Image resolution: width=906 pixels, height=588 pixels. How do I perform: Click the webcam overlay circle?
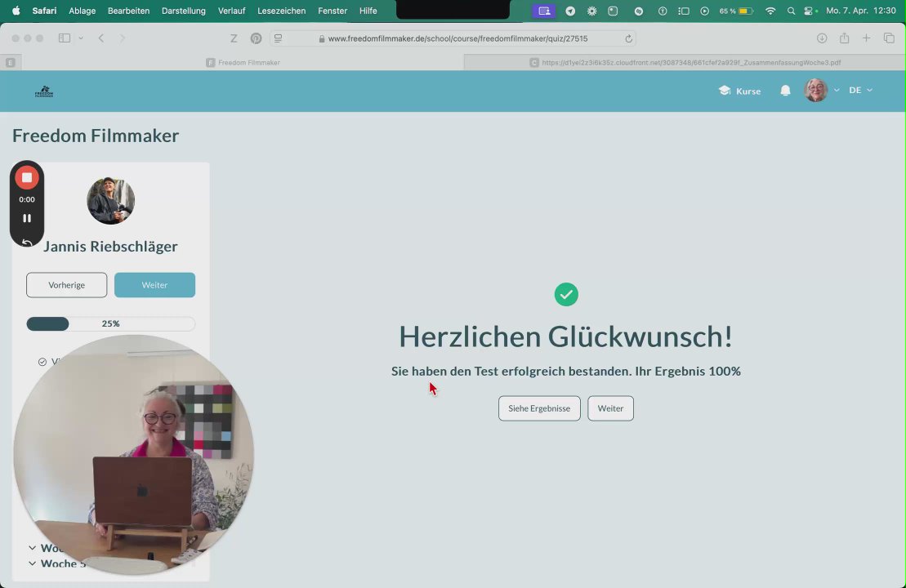point(133,455)
